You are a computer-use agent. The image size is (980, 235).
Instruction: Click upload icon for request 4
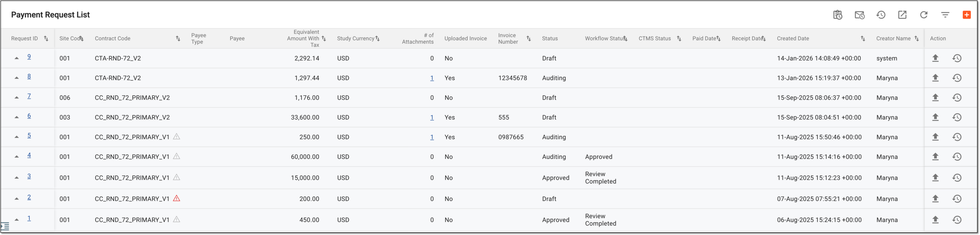tap(935, 157)
